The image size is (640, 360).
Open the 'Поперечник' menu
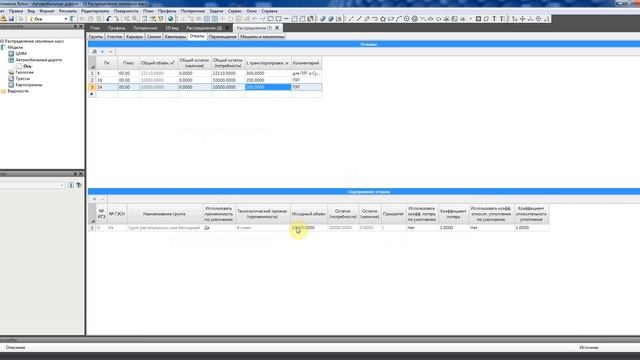coord(193,11)
